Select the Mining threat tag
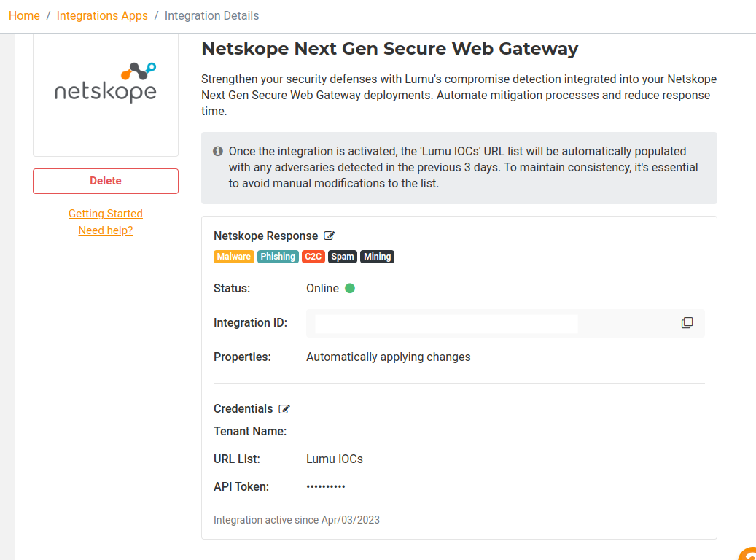 377,257
